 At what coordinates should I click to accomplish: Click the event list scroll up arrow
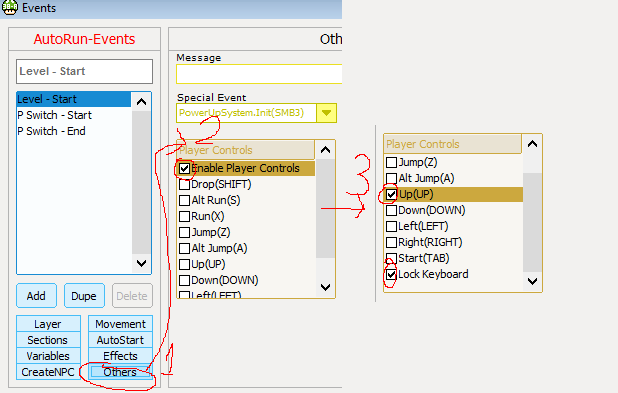141,102
